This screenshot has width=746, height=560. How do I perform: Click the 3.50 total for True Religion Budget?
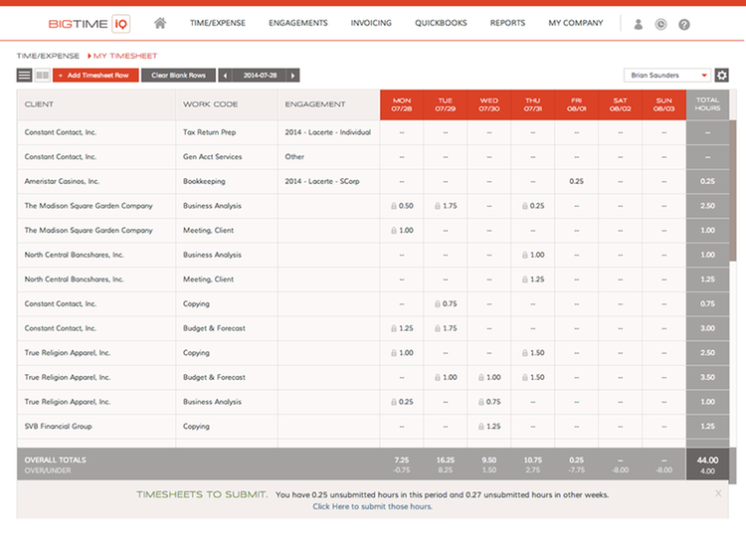[707, 377]
